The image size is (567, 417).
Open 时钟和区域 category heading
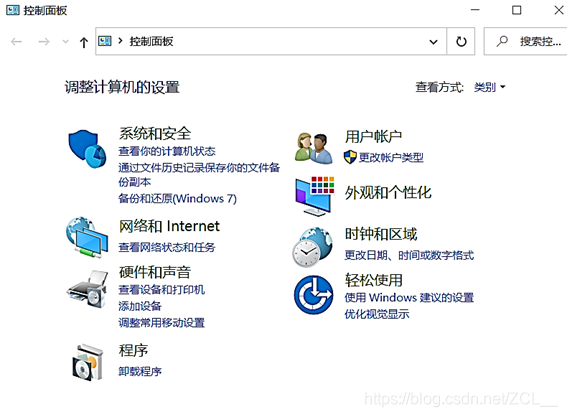coord(381,234)
